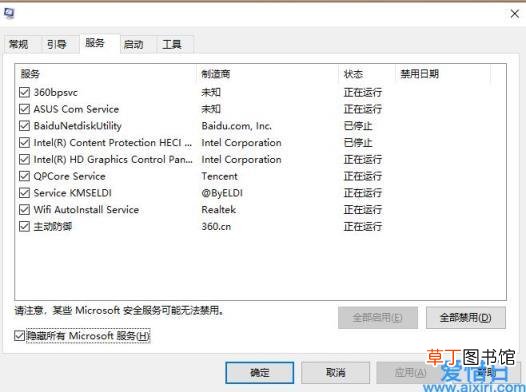
Task: Uncheck the QPCore Service checkbox
Action: (x=24, y=176)
